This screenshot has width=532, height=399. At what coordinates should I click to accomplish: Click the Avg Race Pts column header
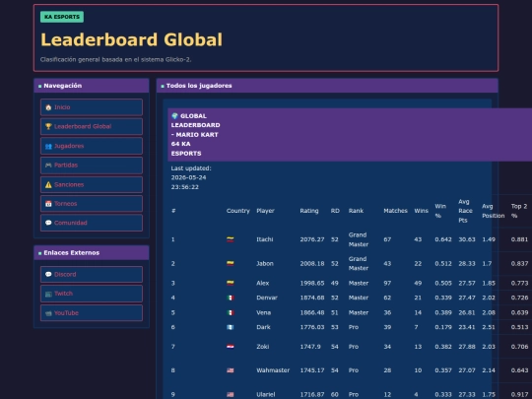tap(465, 211)
